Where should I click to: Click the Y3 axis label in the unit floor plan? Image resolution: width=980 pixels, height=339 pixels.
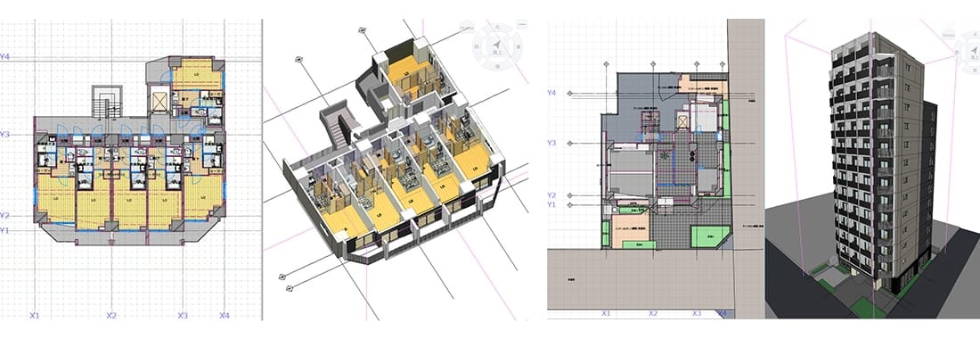tap(5, 135)
